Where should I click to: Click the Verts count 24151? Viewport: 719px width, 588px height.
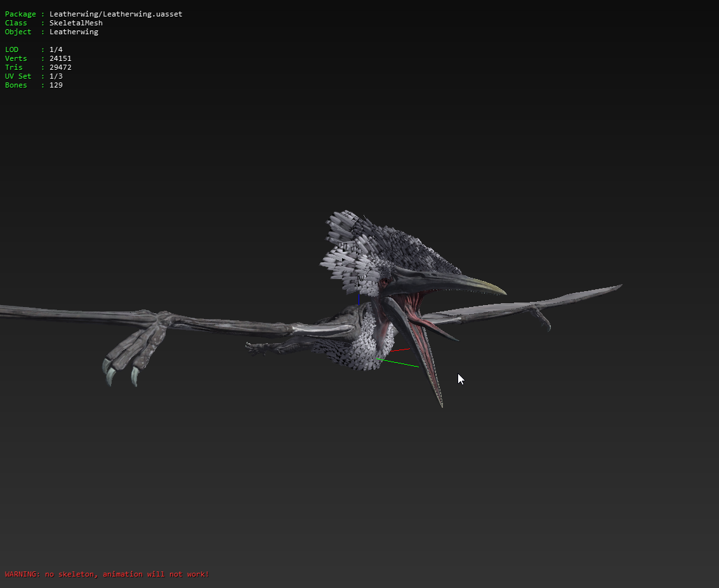[x=60, y=58]
